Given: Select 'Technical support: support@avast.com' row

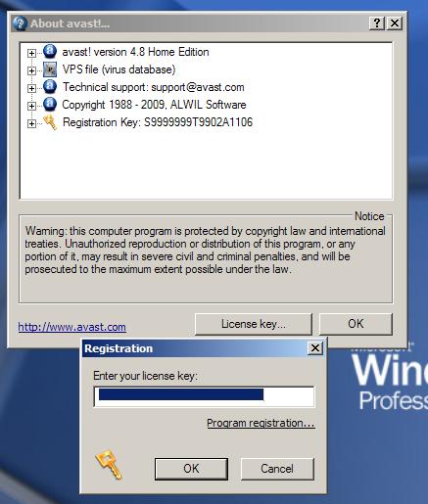Looking at the screenshot, I should pos(154,87).
